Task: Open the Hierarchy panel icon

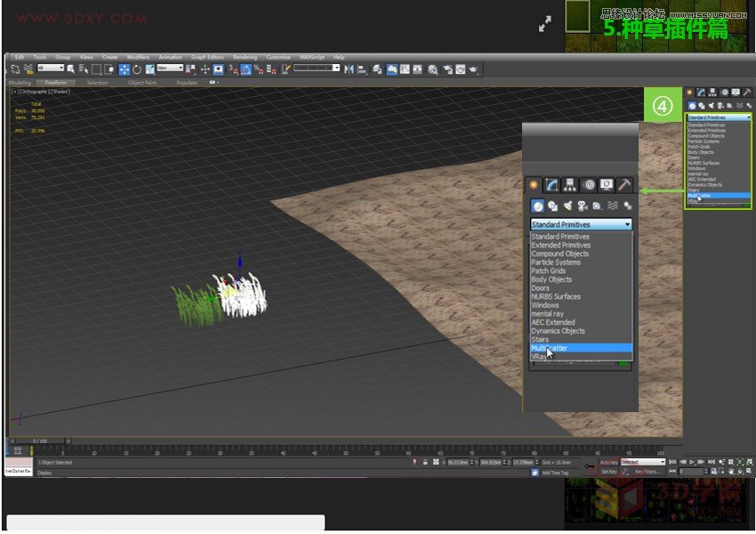Action: coord(569,184)
